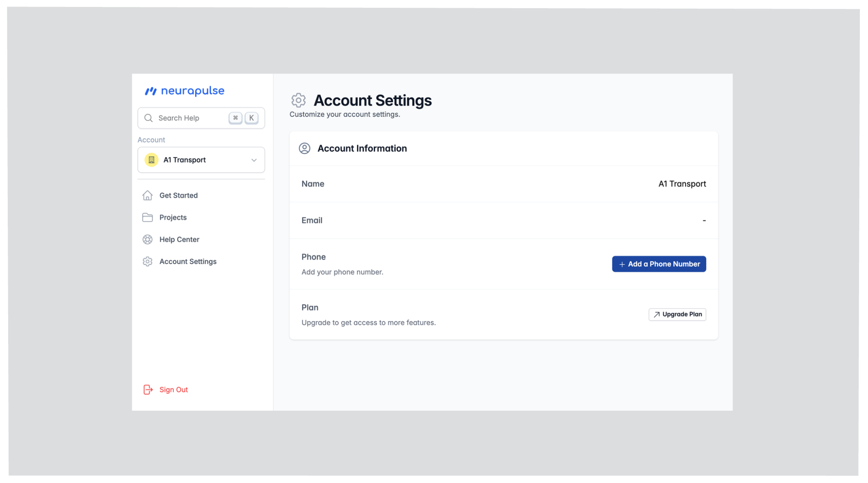The width and height of the screenshot is (868, 483).
Task: Click the Sign Out link
Action: [x=173, y=390]
